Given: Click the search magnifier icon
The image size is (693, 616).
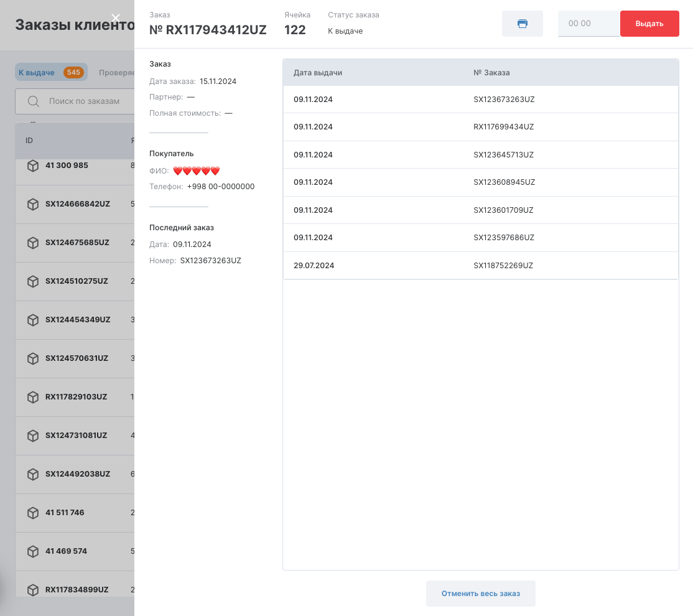Looking at the screenshot, I should [33, 101].
